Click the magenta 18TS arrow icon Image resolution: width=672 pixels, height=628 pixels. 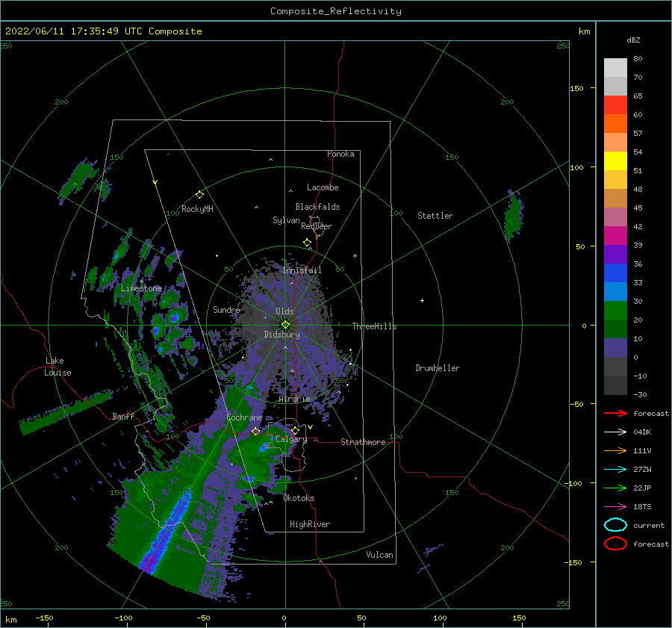point(615,506)
